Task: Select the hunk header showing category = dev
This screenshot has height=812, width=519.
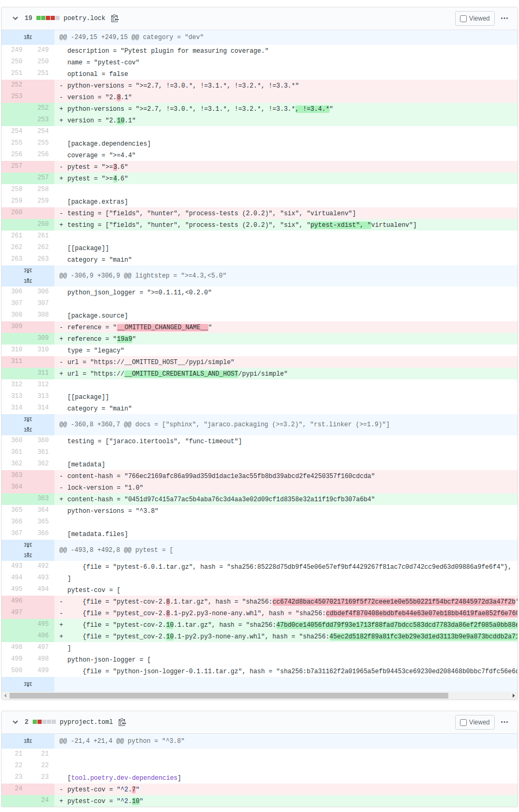Action: 132,37
